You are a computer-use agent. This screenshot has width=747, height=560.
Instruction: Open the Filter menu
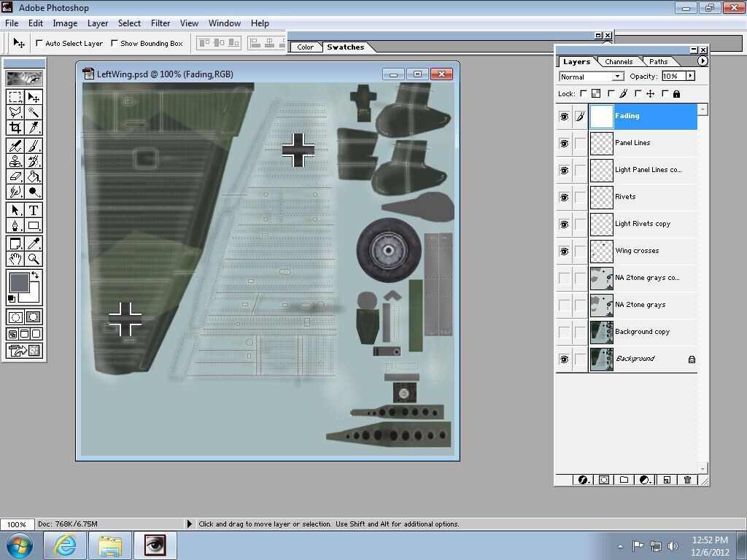tap(160, 23)
